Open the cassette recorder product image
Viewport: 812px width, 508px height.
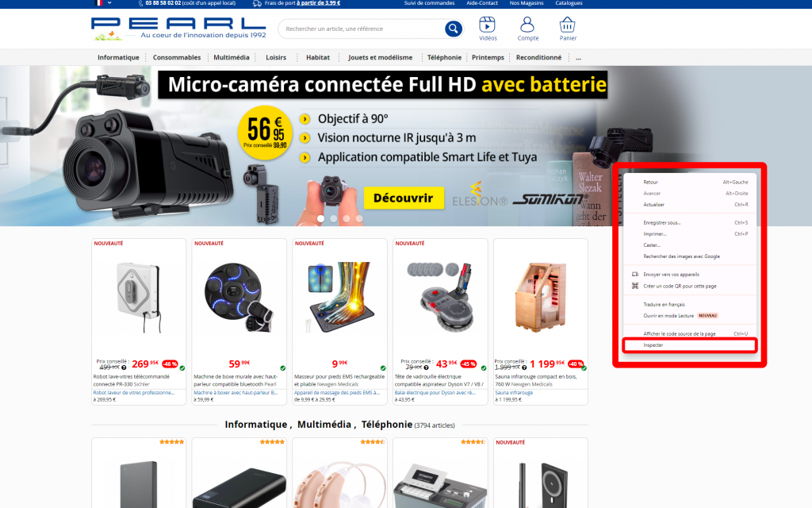point(440,486)
